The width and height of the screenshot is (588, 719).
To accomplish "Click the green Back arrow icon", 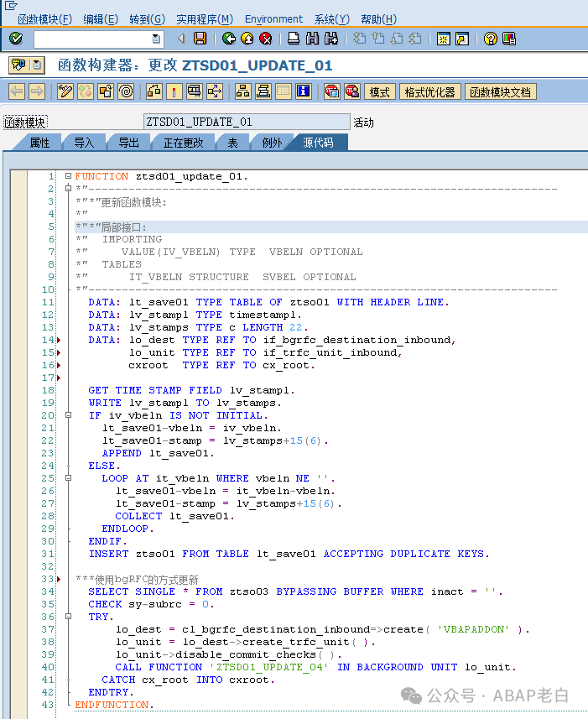I will (229, 39).
